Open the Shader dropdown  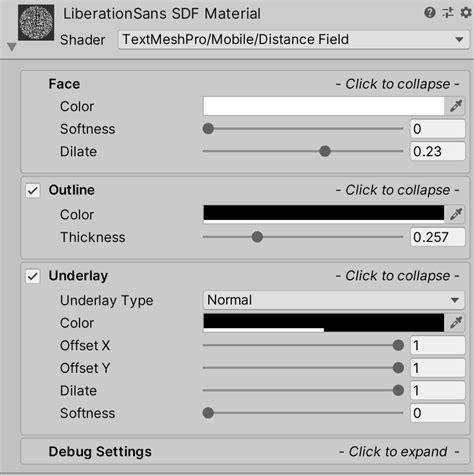294,40
